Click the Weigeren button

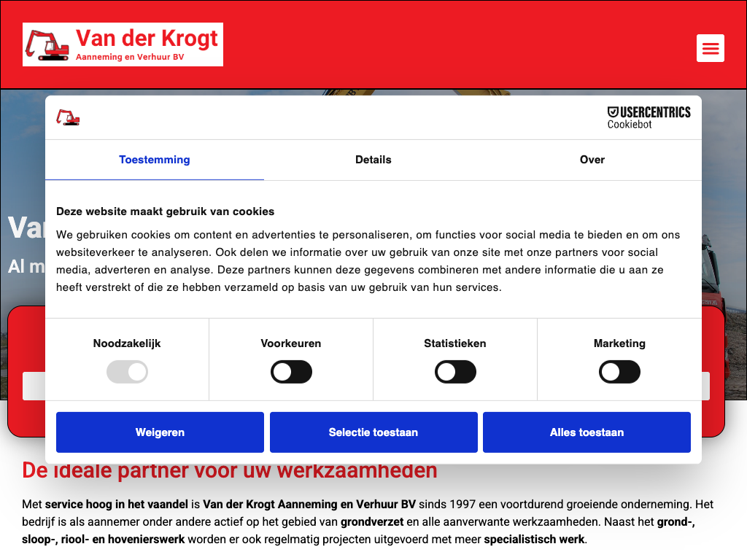pos(160,432)
